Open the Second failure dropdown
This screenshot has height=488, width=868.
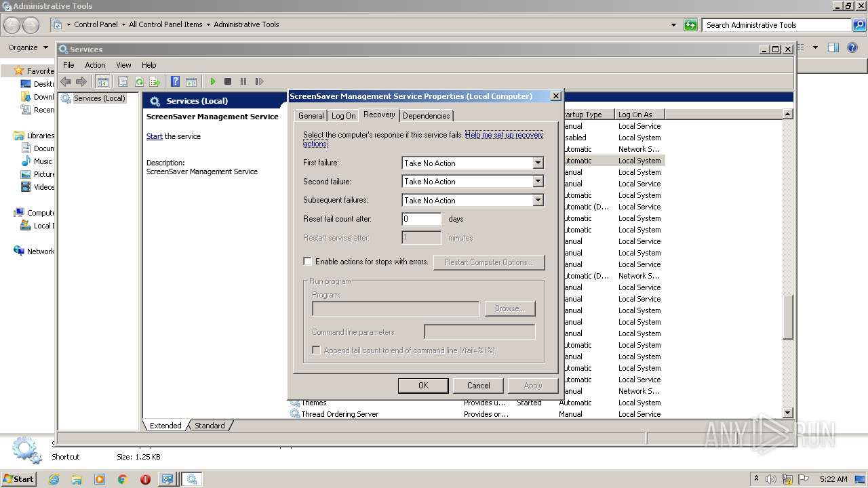pos(538,182)
